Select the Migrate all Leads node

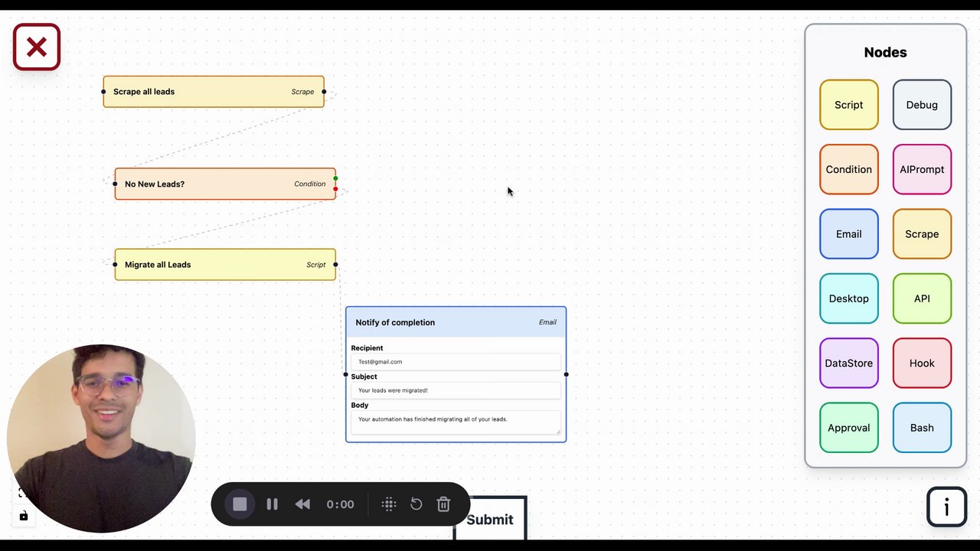click(x=225, y=265)
